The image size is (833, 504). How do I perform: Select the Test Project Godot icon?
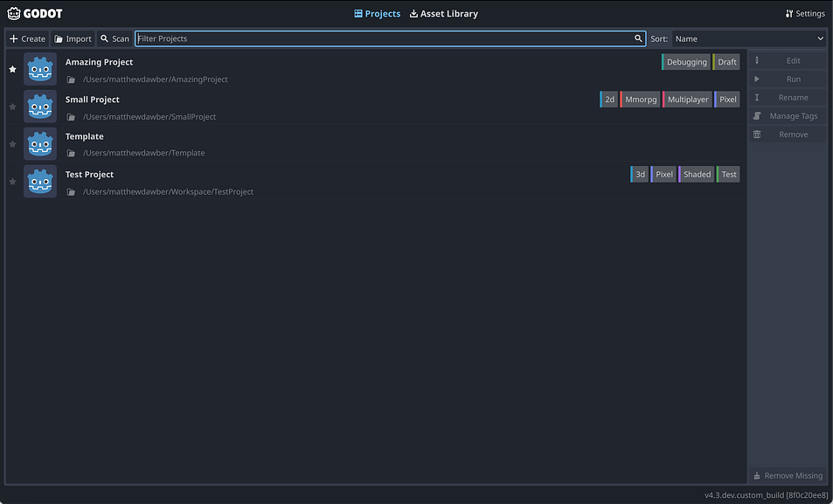click(40, 182)
